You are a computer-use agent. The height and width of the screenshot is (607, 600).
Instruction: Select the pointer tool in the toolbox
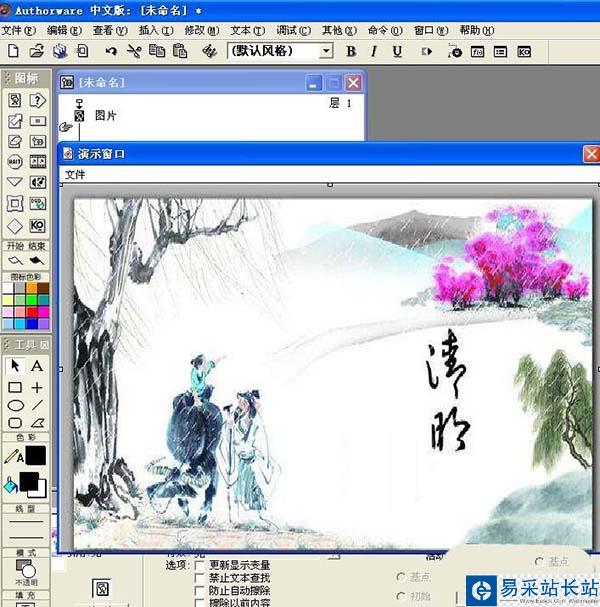(15, 365)
